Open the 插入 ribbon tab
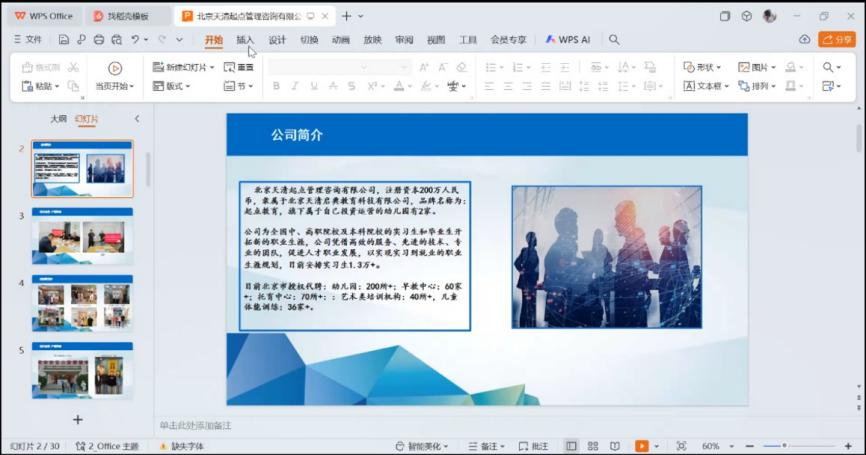The height and width of the screenshot is (455, 866). [245, 40]
